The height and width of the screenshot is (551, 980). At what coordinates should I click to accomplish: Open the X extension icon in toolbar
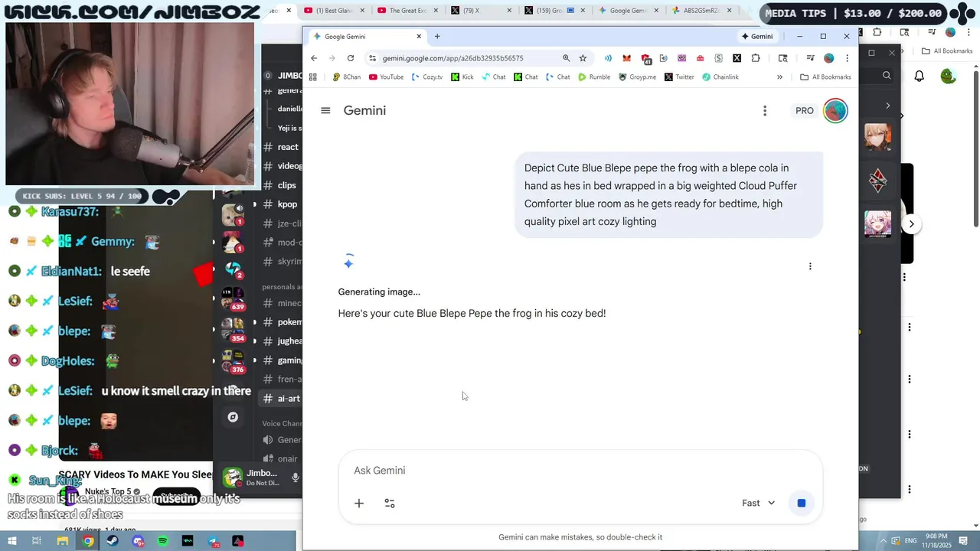[737, 58]
